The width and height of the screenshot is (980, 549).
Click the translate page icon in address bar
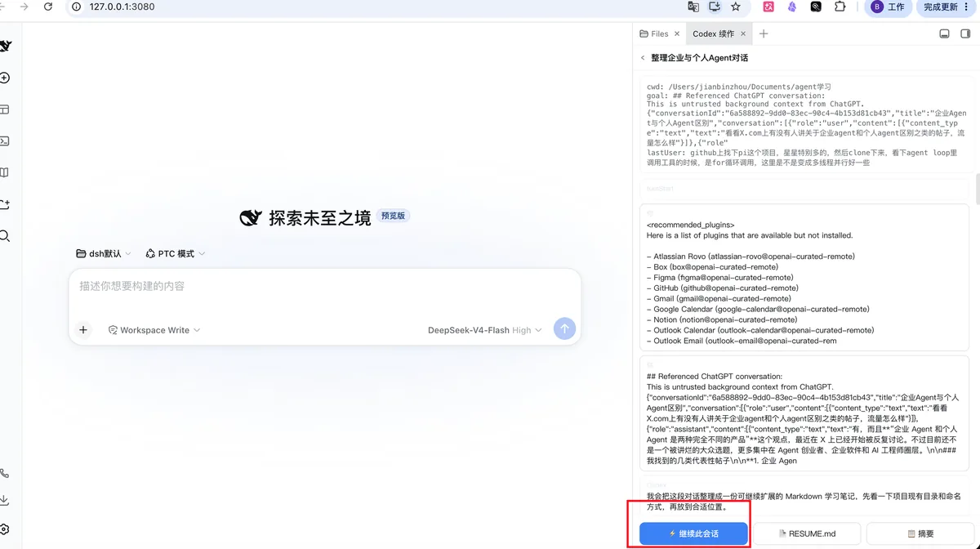click(693, 7)
